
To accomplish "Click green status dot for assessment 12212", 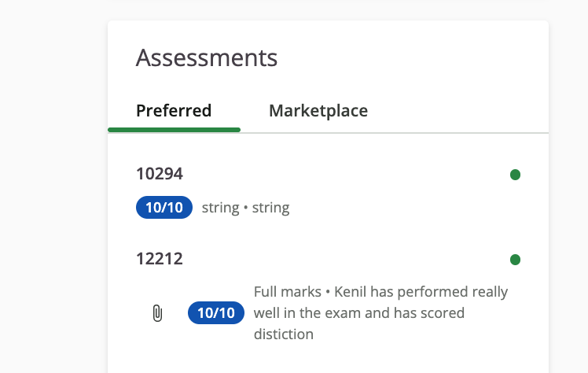I will click(515, 260).
